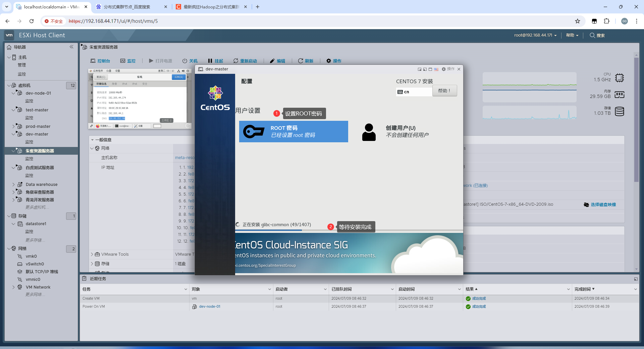Screen dimensions: 644x349
Task: Open the 帮助 help dropdown menu
Action: pyautogui.click(x=572, y=35)
